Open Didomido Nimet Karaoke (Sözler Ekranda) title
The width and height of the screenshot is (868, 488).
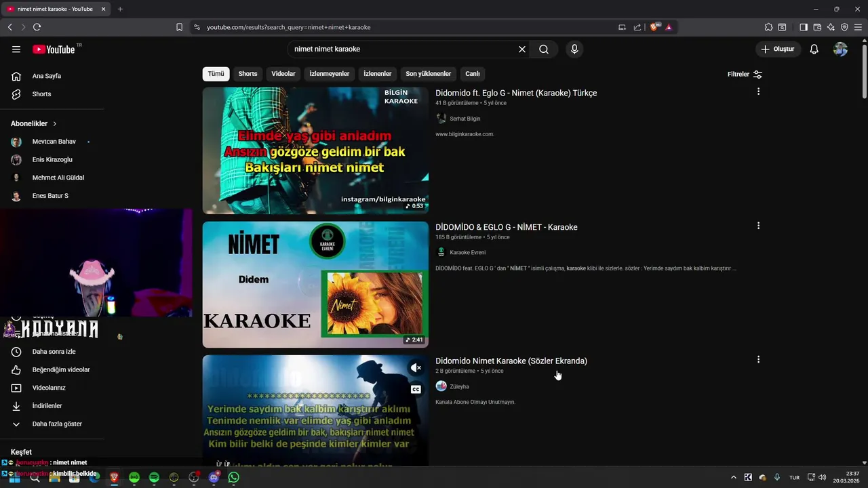click(x=511, y=361)
